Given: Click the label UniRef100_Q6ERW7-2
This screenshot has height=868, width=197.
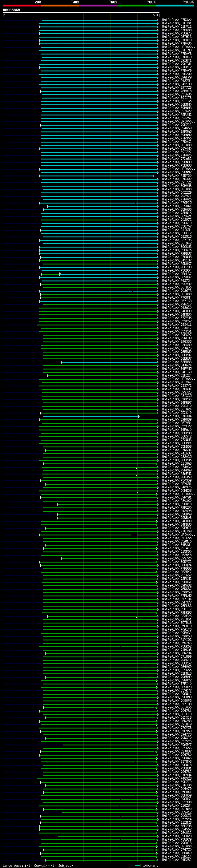Looking at the screenshot, I should click(179, 355).
